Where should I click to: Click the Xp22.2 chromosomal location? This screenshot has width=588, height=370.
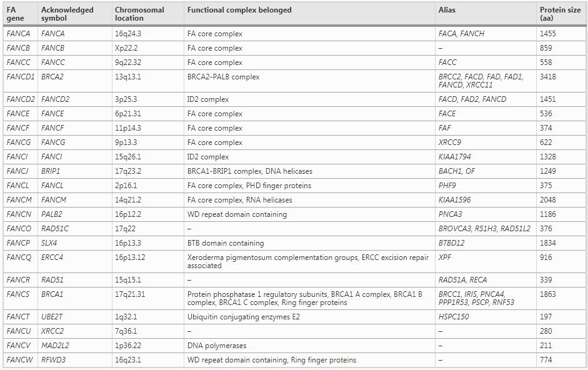pyautogui.click(x=126, y=48)
